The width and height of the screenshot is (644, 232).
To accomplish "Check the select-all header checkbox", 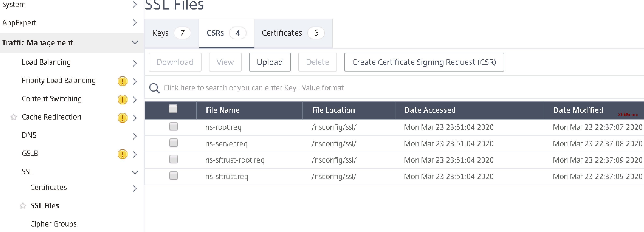I will (x=173, y=109).
